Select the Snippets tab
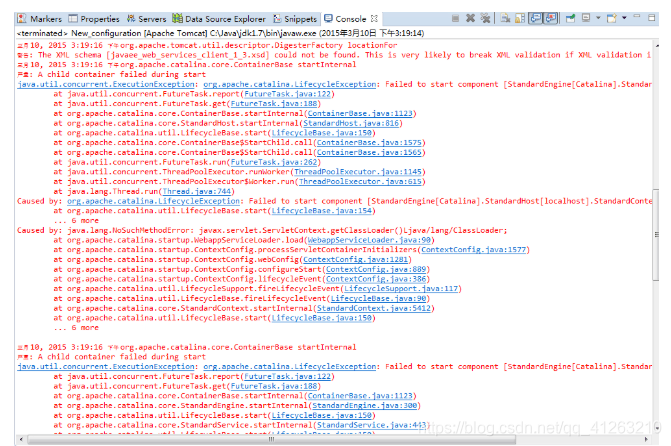Image resolution: width=671 pixels, height=446 pixels. pos(295,19)
